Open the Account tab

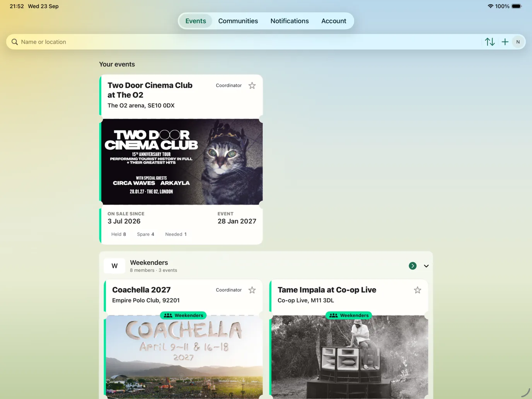334,21
